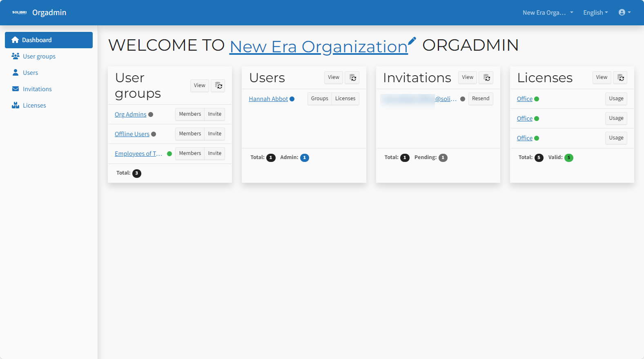Resend the pending invitation
644x359 pixels.
click(x=481, y=99)
